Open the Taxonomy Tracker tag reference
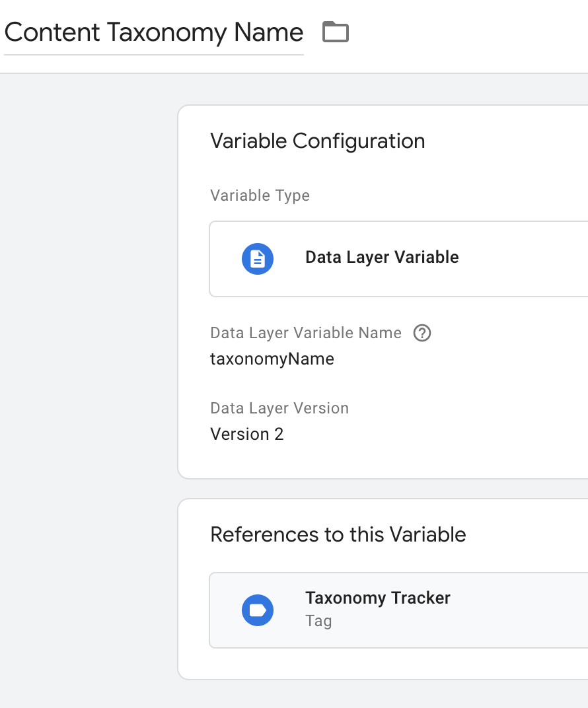The height and width of the screenshot is (708, 588). coord(377,598)
